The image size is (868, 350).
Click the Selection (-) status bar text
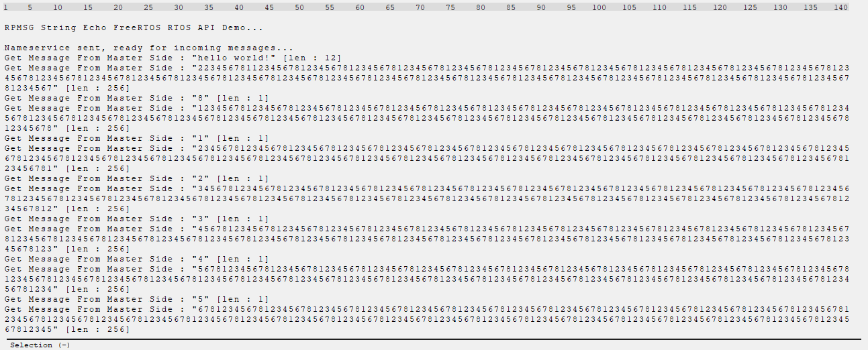coord(40,345)
